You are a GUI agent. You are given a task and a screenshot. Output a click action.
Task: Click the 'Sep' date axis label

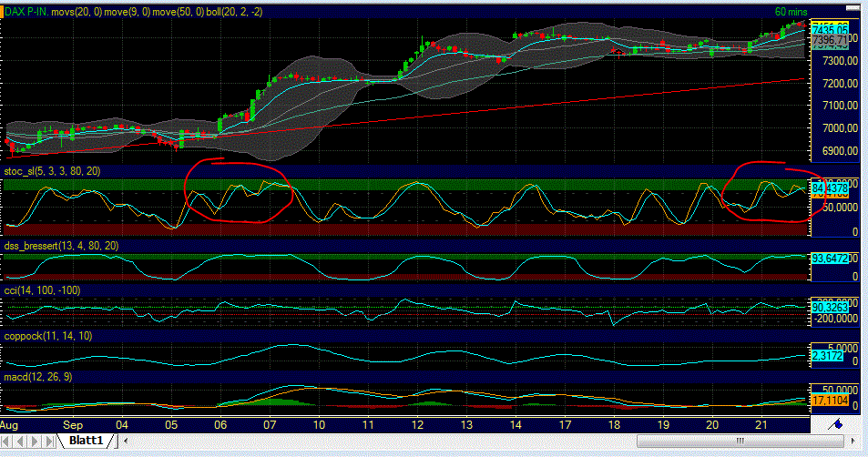[x=73, y=425]
